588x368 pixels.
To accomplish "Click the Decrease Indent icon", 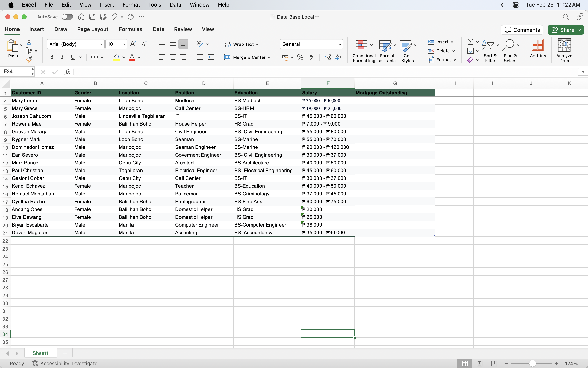I will point(200,57).
